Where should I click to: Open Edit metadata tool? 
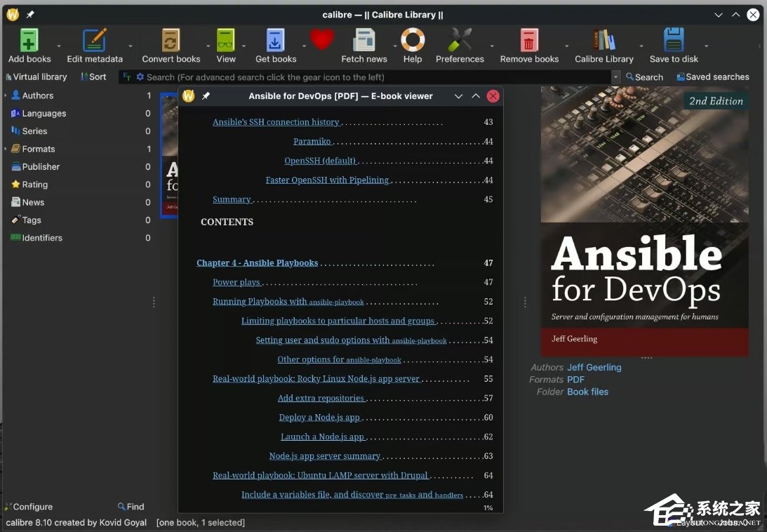coord(95,41)
